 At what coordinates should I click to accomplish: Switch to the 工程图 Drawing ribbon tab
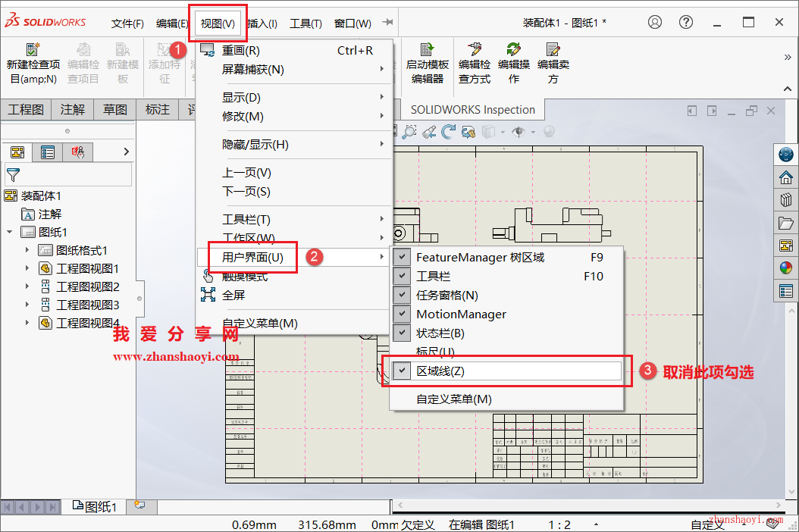tap(26, 110)
